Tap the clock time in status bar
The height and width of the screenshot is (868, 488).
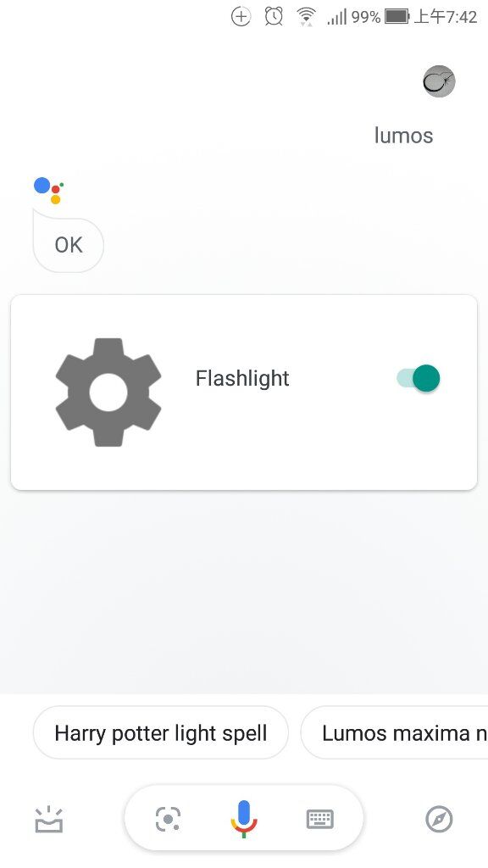click(x=446, y=17)
